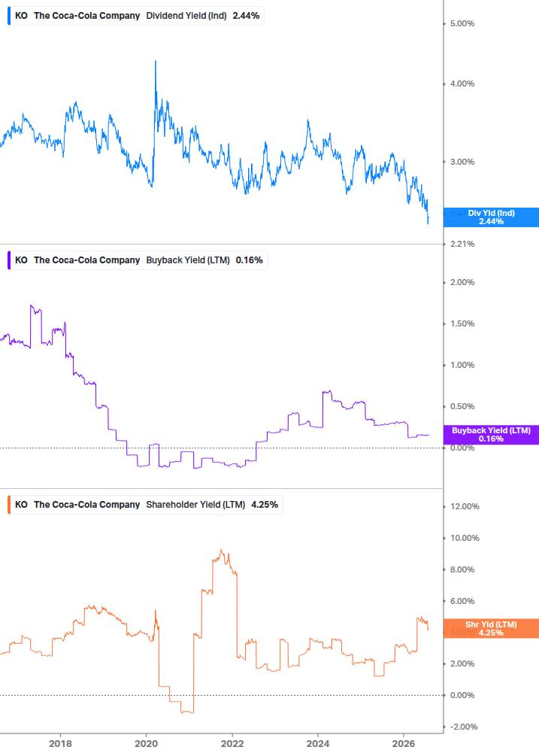Click the 0.00% tick on the buyback axis
Screen dimensions: 539x756
(x=462, y=448)
